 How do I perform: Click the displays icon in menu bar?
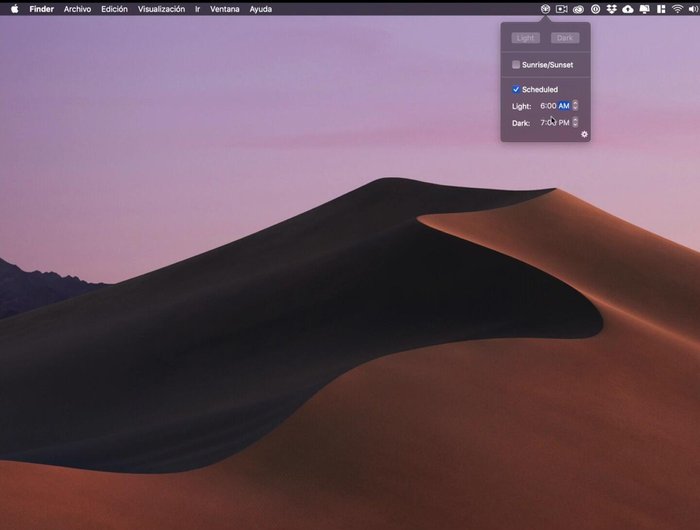644,8
